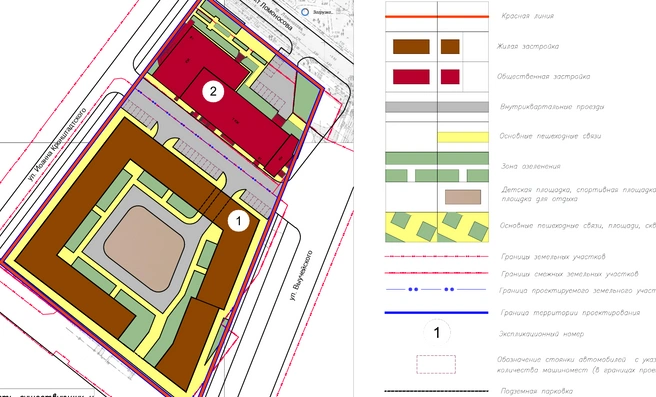Image resolution: width=656 pixels, height=397 pixels.
Task: Click the beige playground area in the courtyard
Action: (144, 249)
